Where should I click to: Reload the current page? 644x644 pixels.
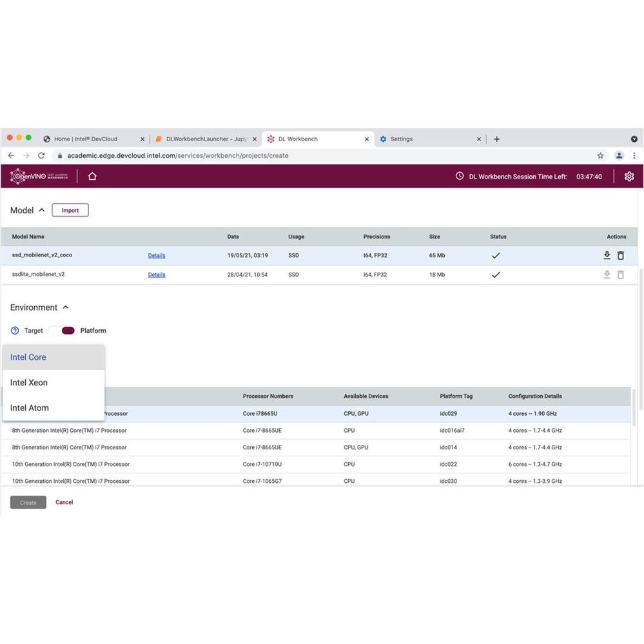41,155
